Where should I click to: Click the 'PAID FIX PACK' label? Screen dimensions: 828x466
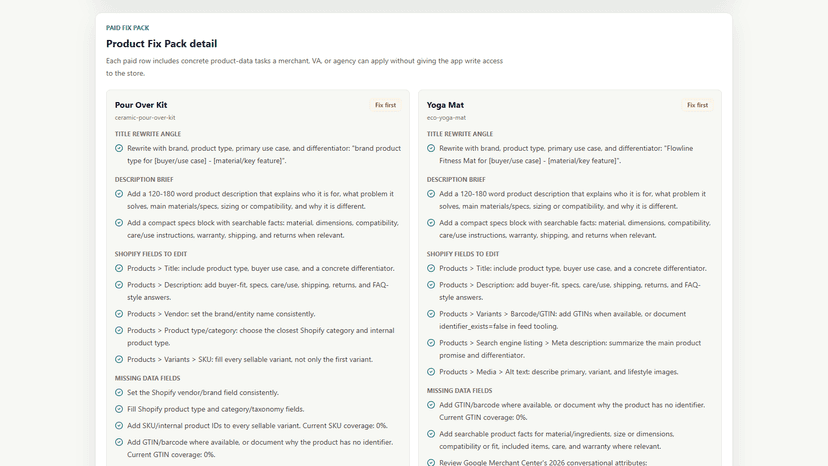[128, 28]
